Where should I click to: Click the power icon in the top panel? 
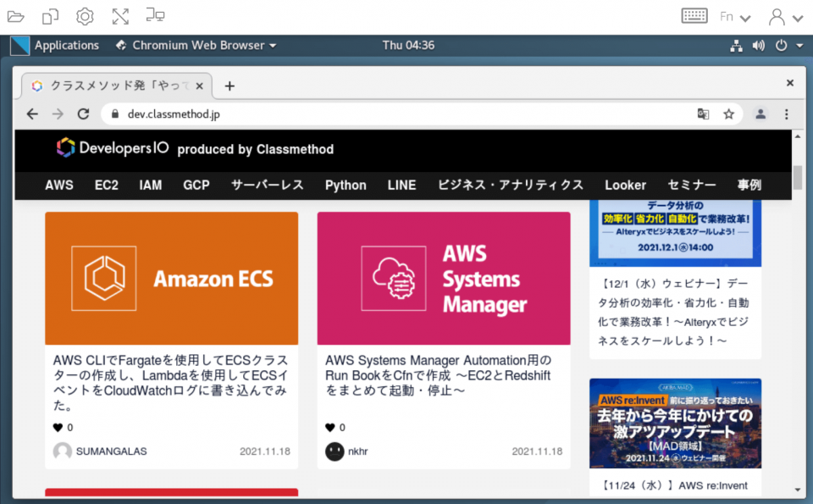[781, 45]
